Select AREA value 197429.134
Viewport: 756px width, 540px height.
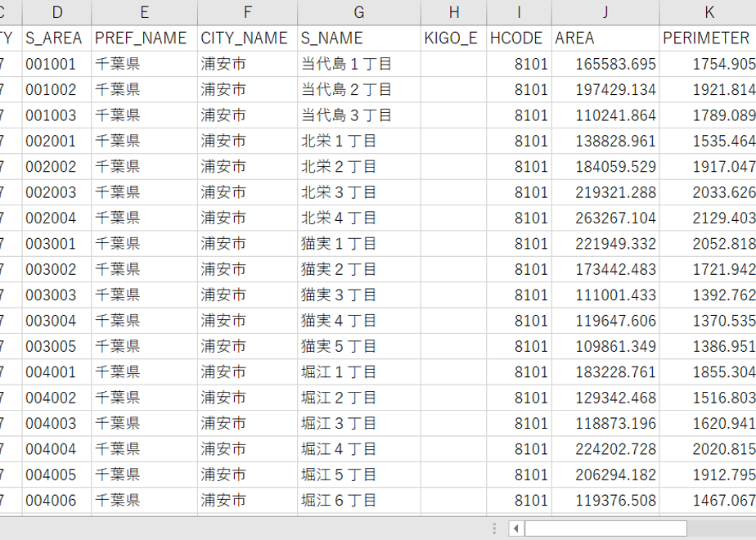pos(605,89)
